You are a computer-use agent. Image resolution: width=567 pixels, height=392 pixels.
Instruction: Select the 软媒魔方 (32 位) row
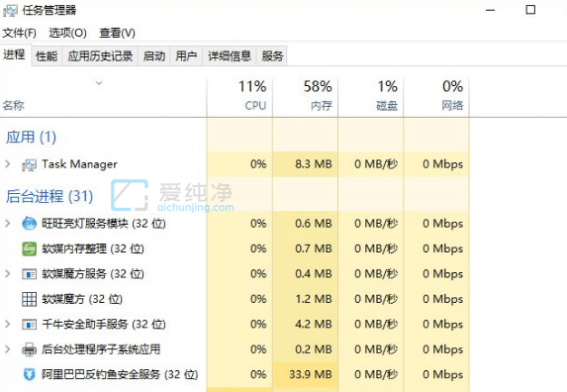coord(235,299)
